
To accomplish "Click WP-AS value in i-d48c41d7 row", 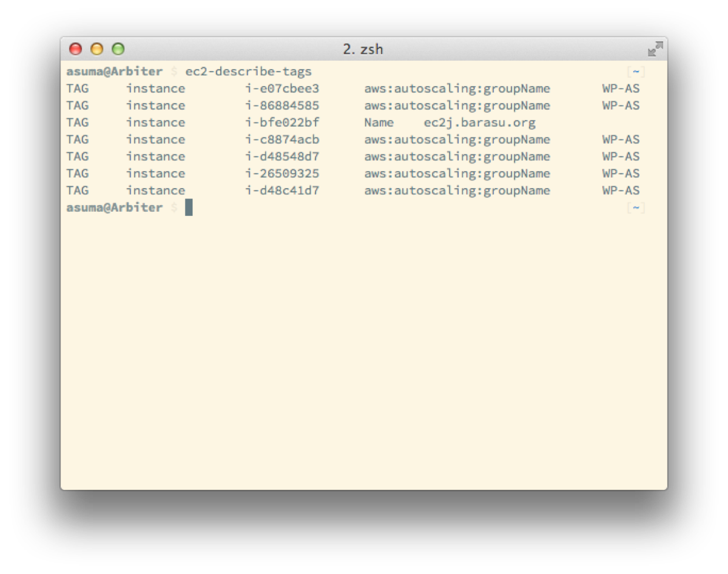I will (621, 191).
